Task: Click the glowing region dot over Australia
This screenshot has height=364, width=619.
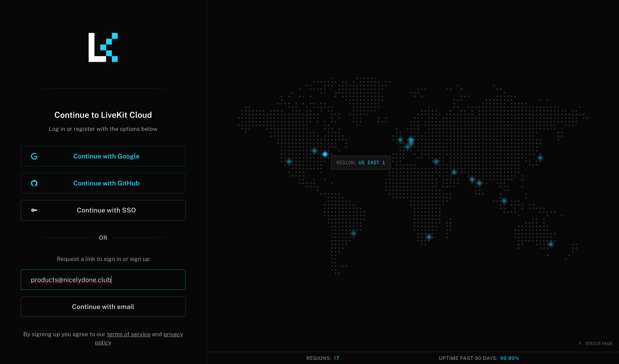Action: click(x=551, y=244)
